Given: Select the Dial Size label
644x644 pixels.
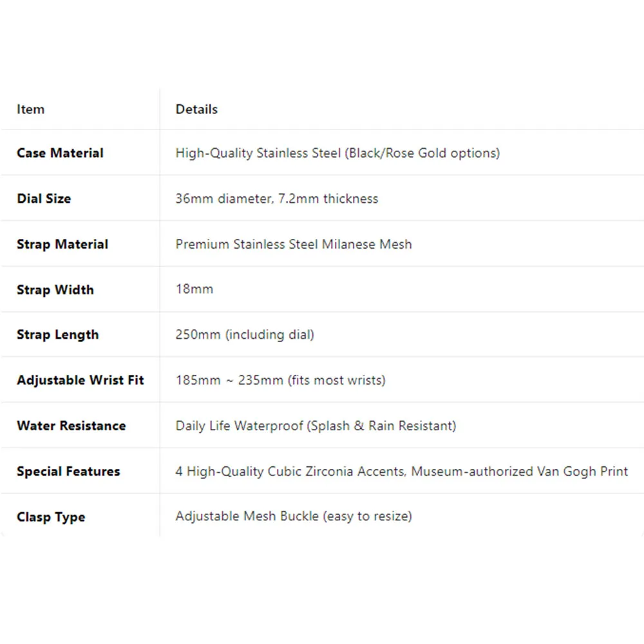Looking at the screenshot, I should (44, 198).
